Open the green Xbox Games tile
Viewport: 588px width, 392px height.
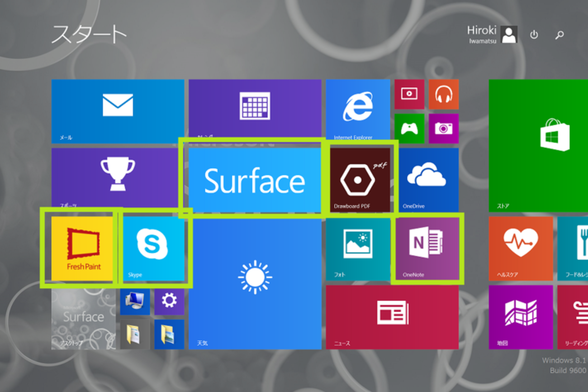409,129
